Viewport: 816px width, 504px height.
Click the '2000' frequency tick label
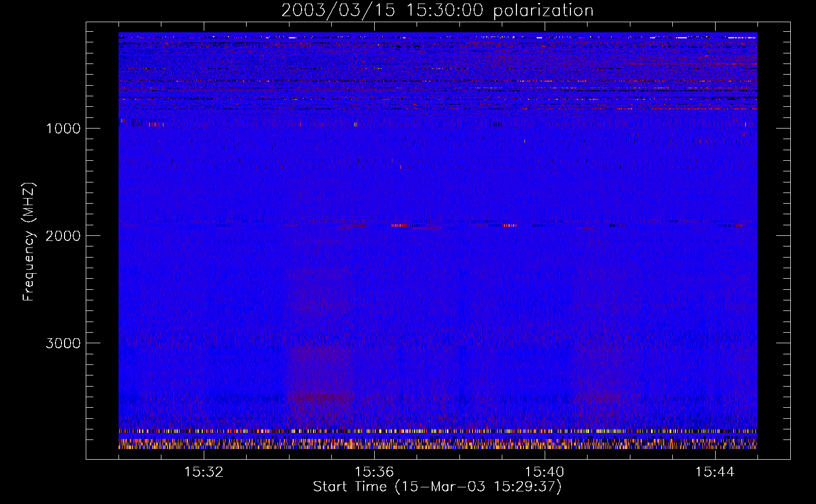63,236
